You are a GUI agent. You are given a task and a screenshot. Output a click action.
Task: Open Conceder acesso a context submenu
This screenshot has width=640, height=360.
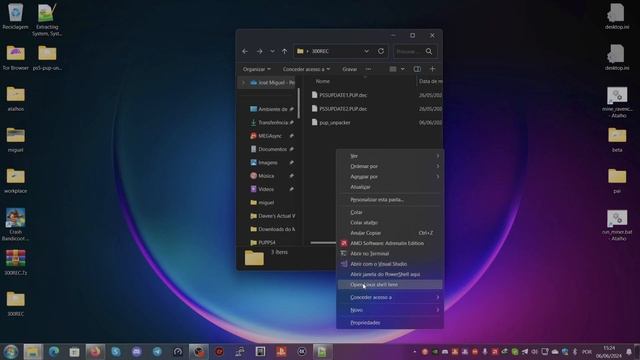390,298
